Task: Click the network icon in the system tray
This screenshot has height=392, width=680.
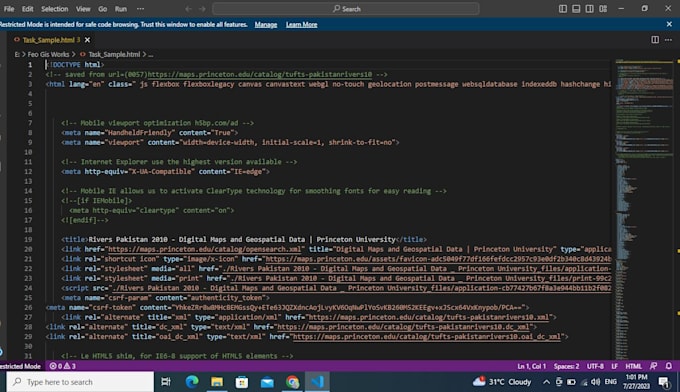Action: click(x=584, y=382)
